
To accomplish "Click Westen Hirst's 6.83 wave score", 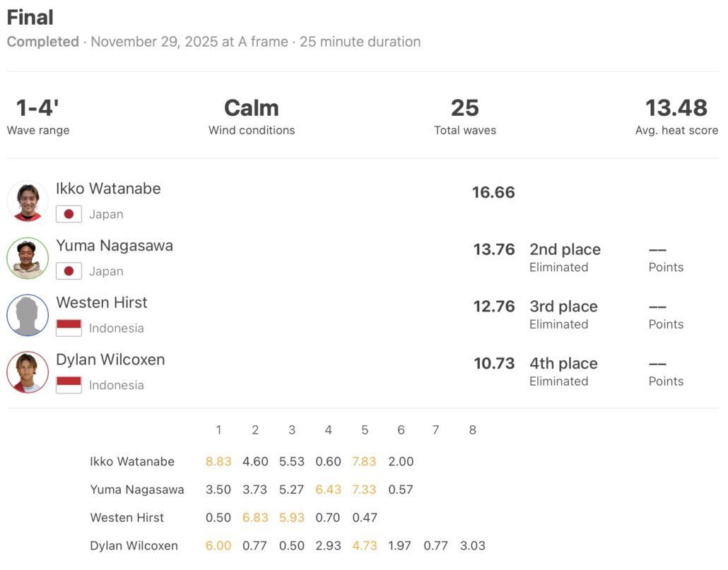I will (255, 518).
